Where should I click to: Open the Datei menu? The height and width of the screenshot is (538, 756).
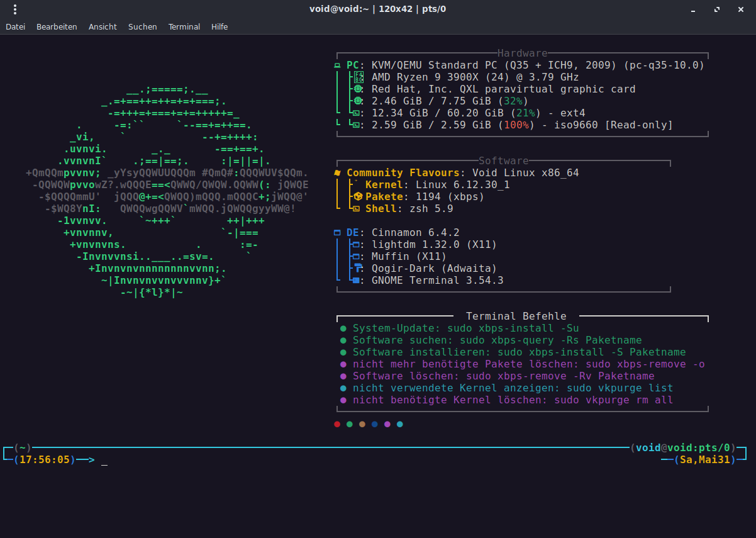pos(15,27)
